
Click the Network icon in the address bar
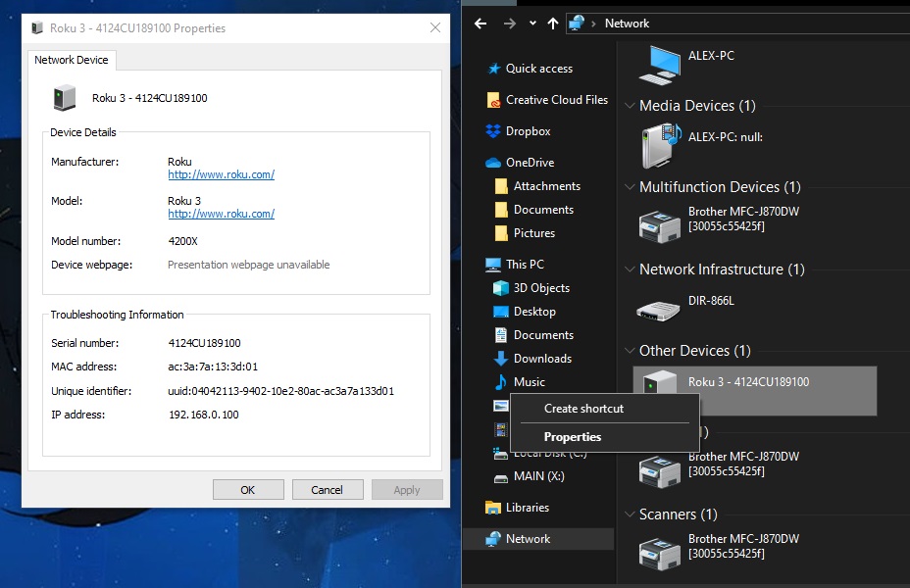[x=577, y=24]
